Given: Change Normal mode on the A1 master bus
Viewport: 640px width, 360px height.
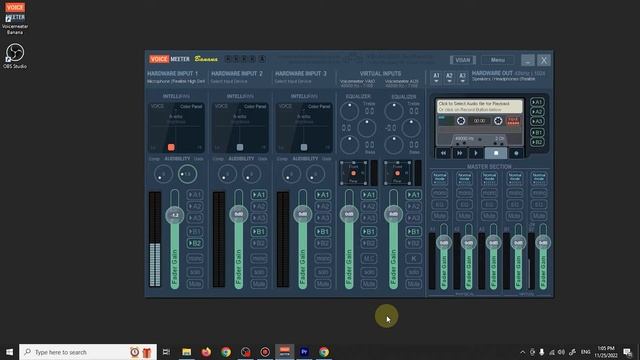Looking at the screenshot, I should click(440, 178).
